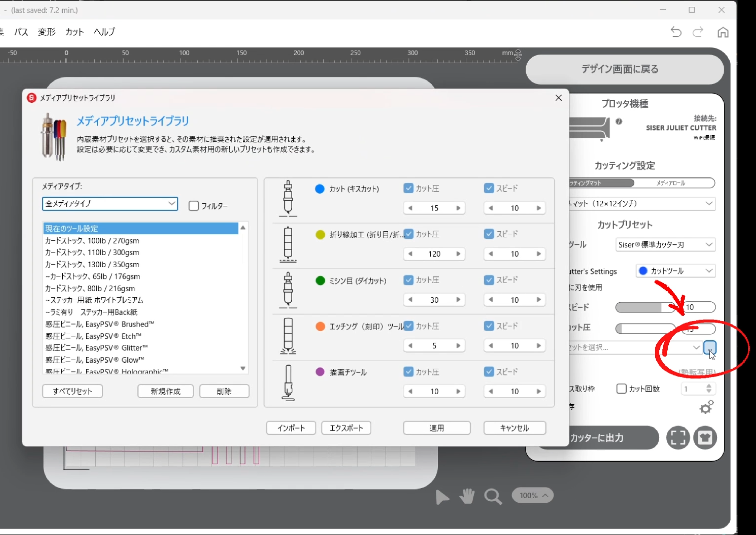This screenshot has width=756, height=535.
Task: Select the hand pan tool
Action: [x=467, y=496]
